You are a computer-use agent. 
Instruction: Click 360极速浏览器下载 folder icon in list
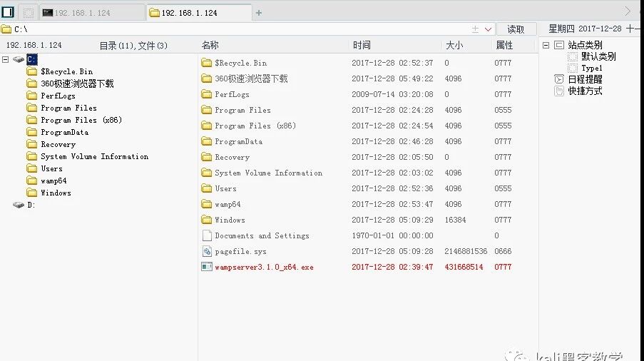(207, 78)
